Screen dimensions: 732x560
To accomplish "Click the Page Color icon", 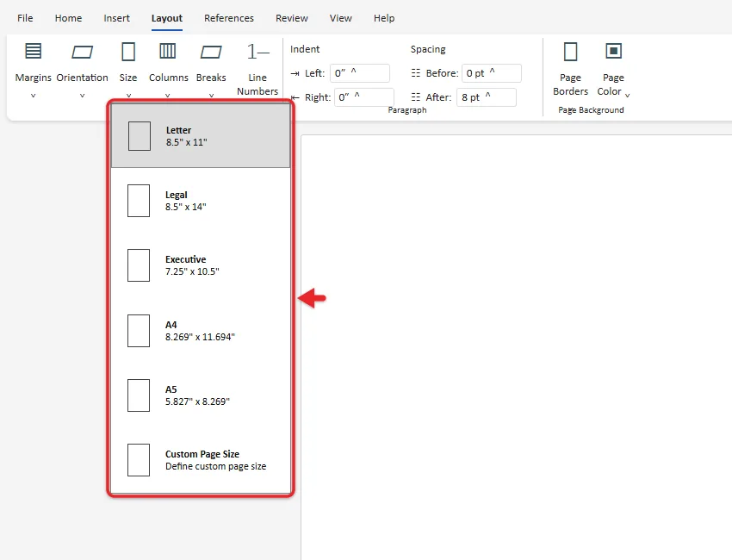I will (613, 51).
